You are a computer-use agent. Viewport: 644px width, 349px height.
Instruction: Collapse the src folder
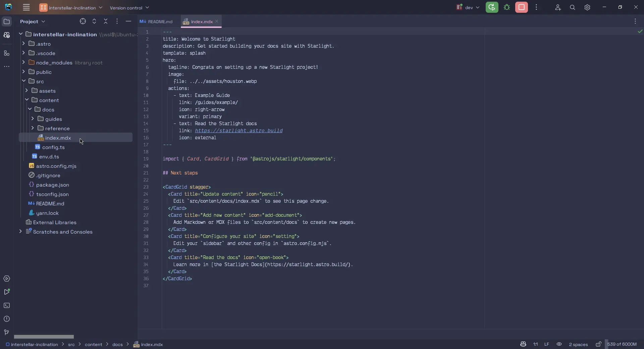click(x=24, y=81)
